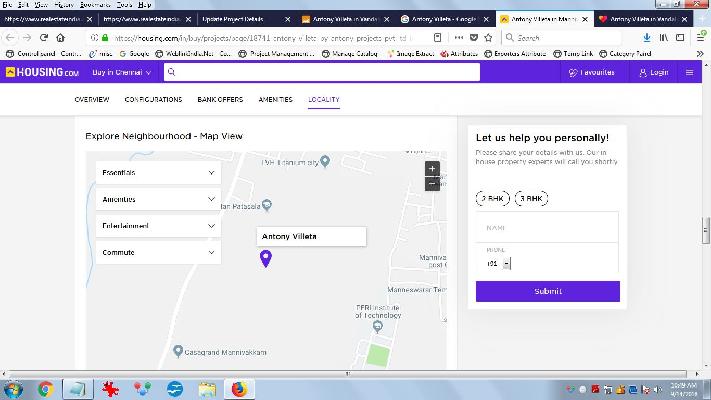This screenshot has height=400, width=711.
Task: Click the Firefox Search box
Action: click(561, 38)
